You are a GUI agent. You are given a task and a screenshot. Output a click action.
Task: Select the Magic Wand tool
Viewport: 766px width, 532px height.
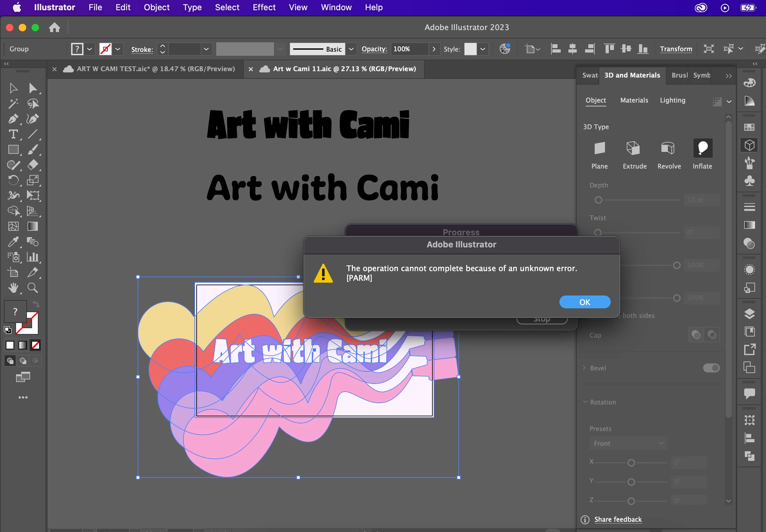pos(13,104)
